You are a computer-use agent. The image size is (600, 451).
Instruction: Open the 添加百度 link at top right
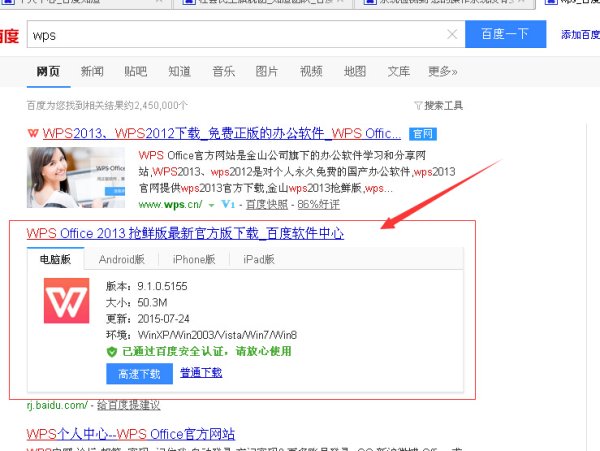coord(580,35)
